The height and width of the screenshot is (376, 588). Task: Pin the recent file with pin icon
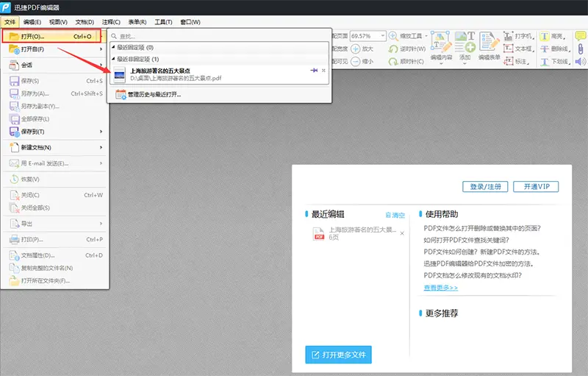click(x=314, y=71)
